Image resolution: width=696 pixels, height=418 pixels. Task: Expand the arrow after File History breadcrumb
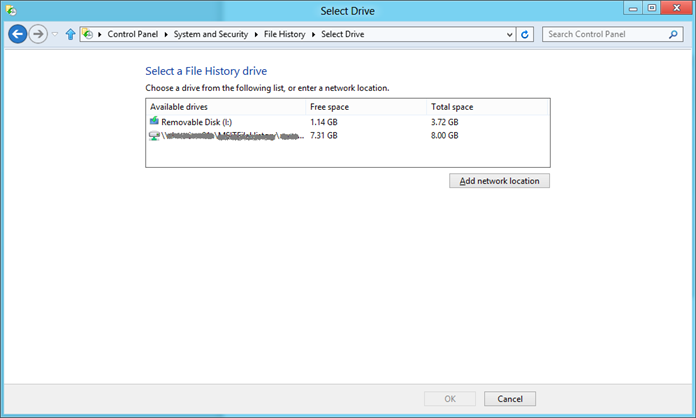(x=313, y=34)
